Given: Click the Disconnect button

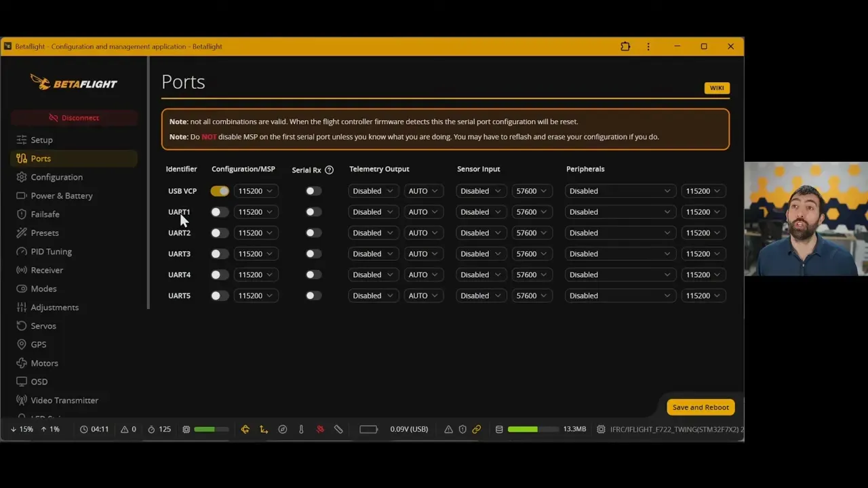Looking at the screenshot, I should pyautogui.click(x=74, y=118).
